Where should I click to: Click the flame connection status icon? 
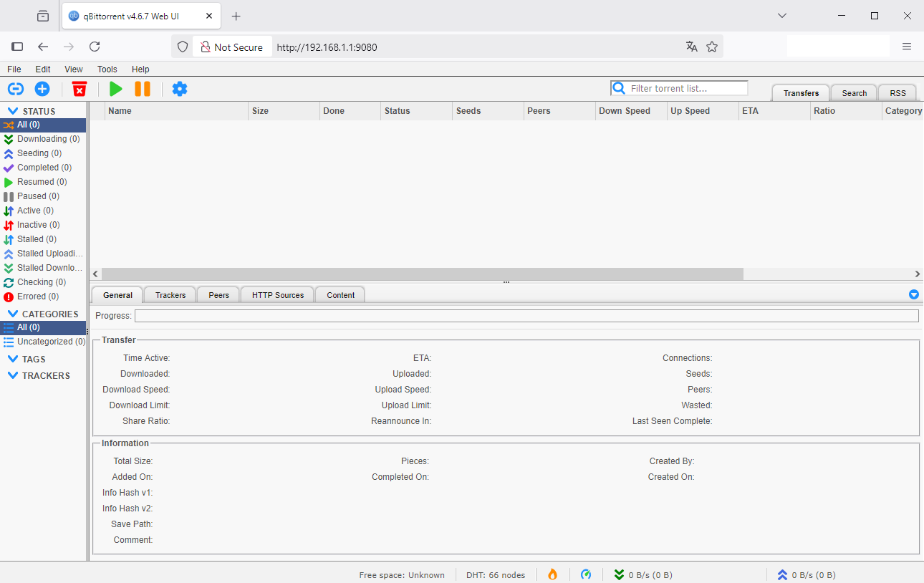[x=552, y=574]
